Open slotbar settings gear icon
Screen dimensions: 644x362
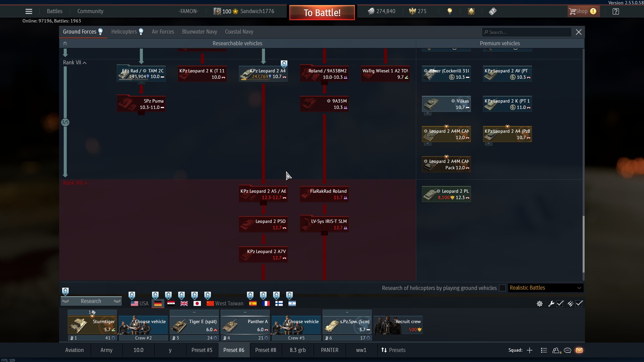tap(539, 304)
